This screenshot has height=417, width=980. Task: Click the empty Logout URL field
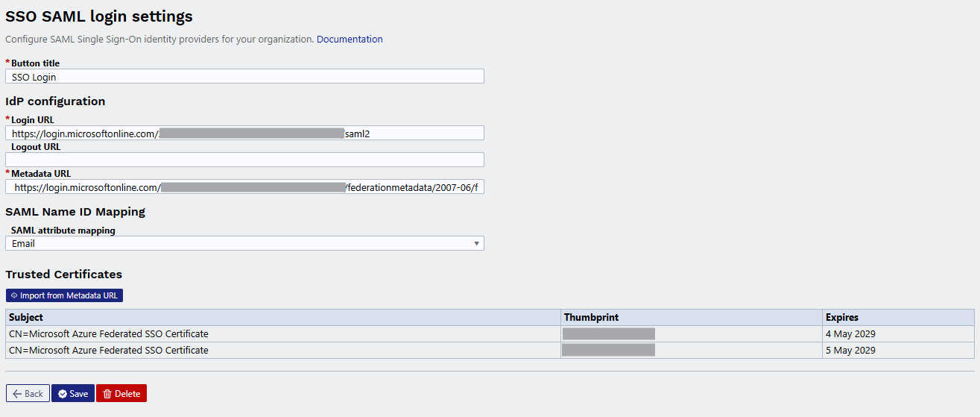(x=244, y=160)
